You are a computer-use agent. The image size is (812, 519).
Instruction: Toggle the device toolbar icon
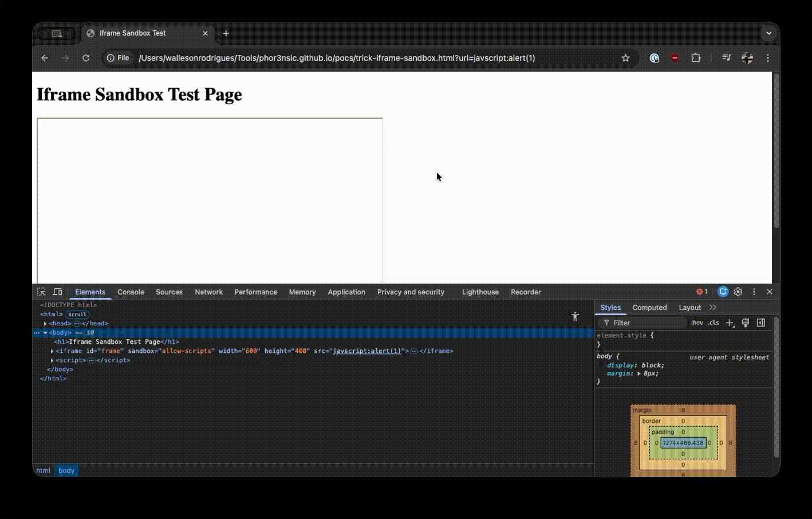[x=57, y=292]
